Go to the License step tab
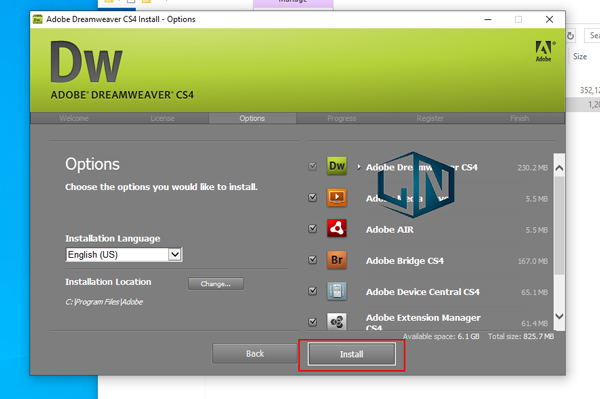600x399 pixels. [162, 118]
